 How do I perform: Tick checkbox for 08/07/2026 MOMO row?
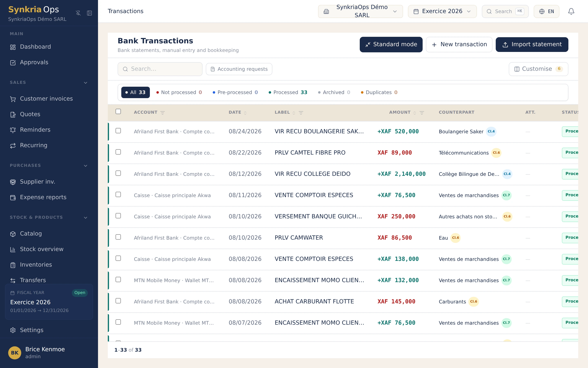point(118,322)
